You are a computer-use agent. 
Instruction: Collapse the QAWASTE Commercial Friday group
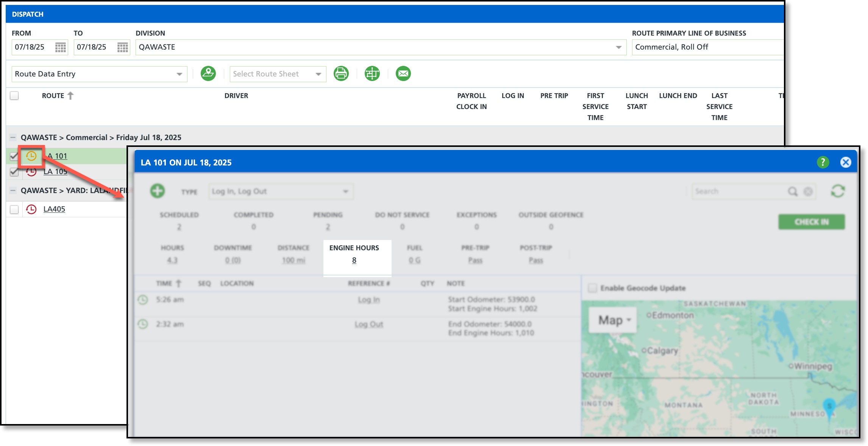[13, 137]
